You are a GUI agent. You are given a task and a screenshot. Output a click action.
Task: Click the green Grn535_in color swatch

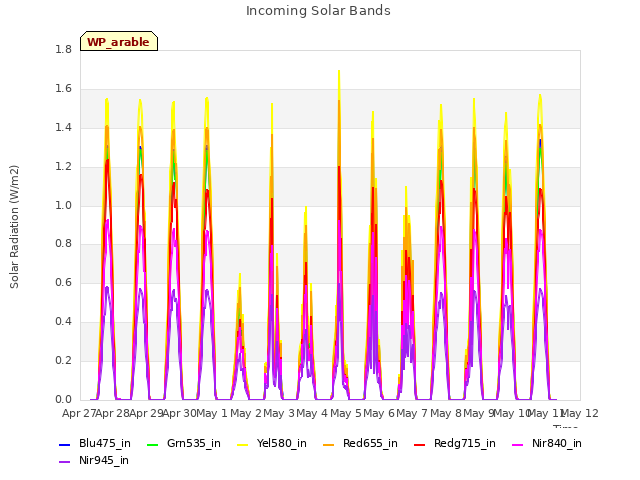pos(152,444)
